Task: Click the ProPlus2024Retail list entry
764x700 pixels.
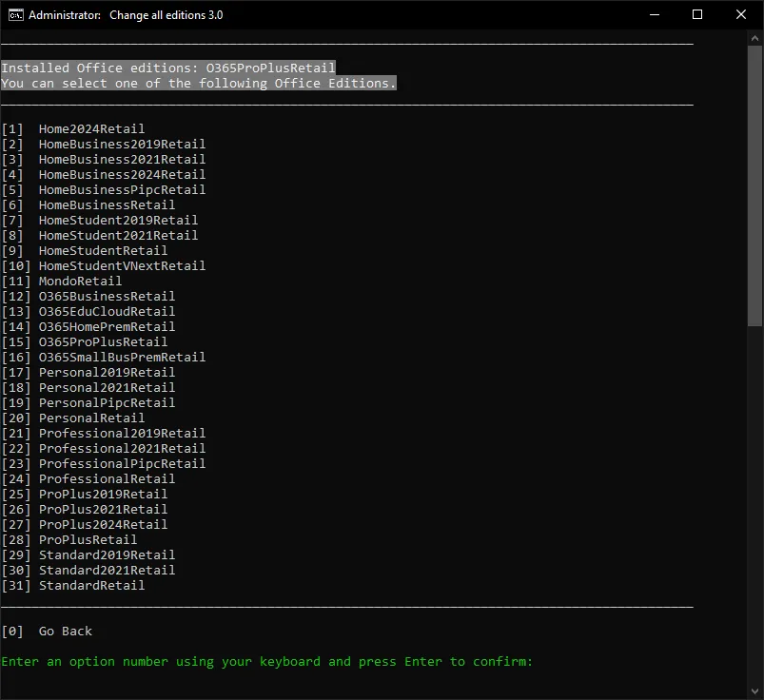Action: (103, 525)
